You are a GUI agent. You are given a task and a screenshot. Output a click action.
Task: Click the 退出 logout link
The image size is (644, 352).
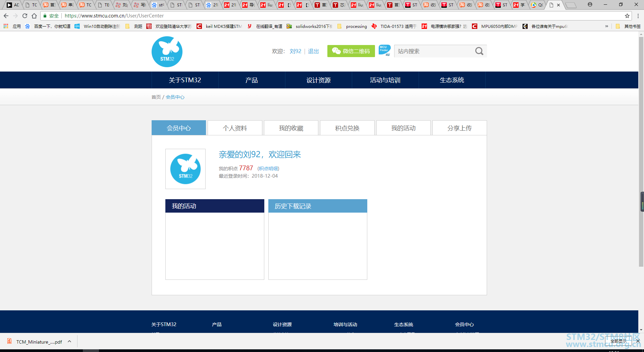tap(313, 51)
